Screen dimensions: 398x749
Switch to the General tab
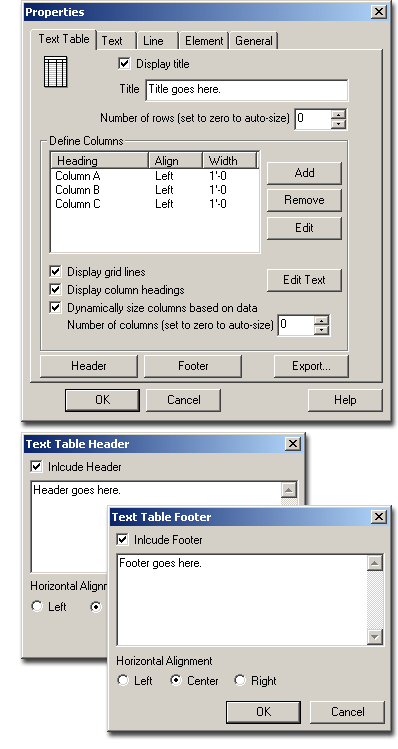(x=254, y=41)
